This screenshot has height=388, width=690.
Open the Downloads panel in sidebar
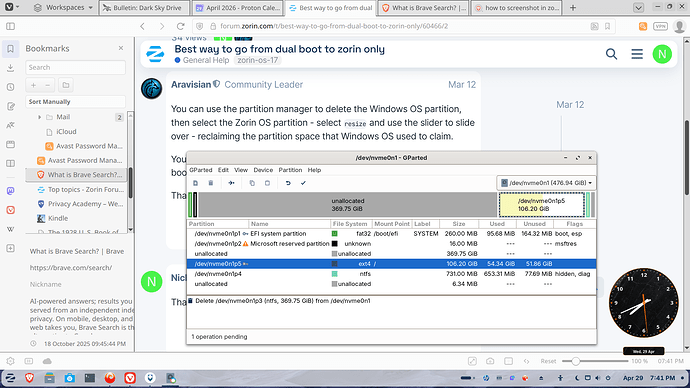[11, 68]
